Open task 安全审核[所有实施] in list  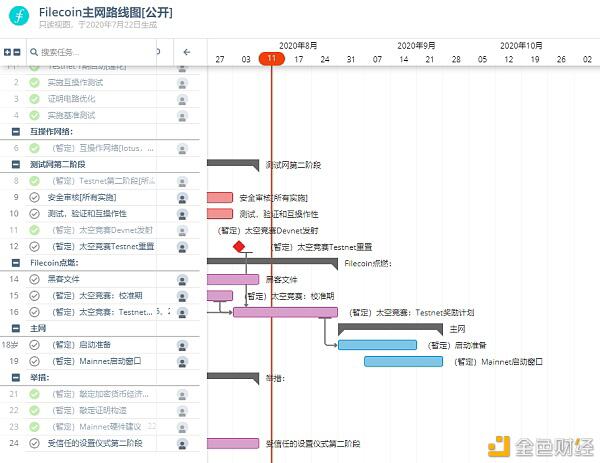pyautogui.click(x=82, y=197)
